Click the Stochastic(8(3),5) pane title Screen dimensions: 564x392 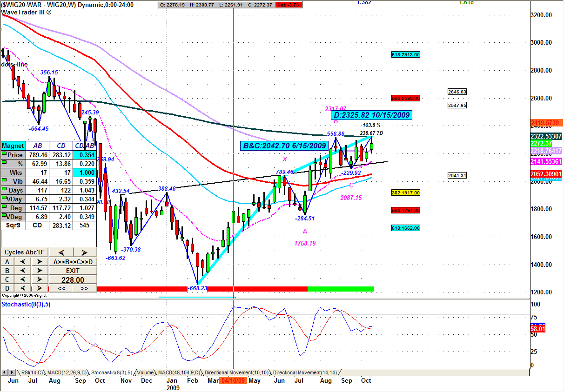27,304
